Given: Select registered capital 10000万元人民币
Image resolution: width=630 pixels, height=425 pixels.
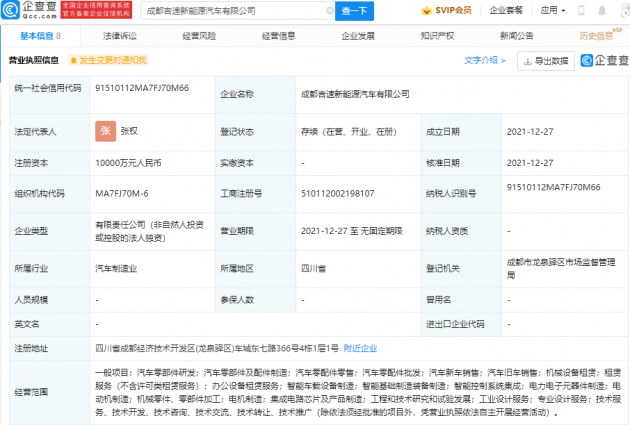Looking at the screenshot, I should pos(128,163).
